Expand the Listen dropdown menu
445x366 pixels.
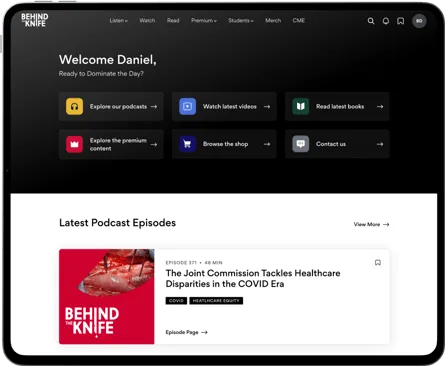pos(118,21)
